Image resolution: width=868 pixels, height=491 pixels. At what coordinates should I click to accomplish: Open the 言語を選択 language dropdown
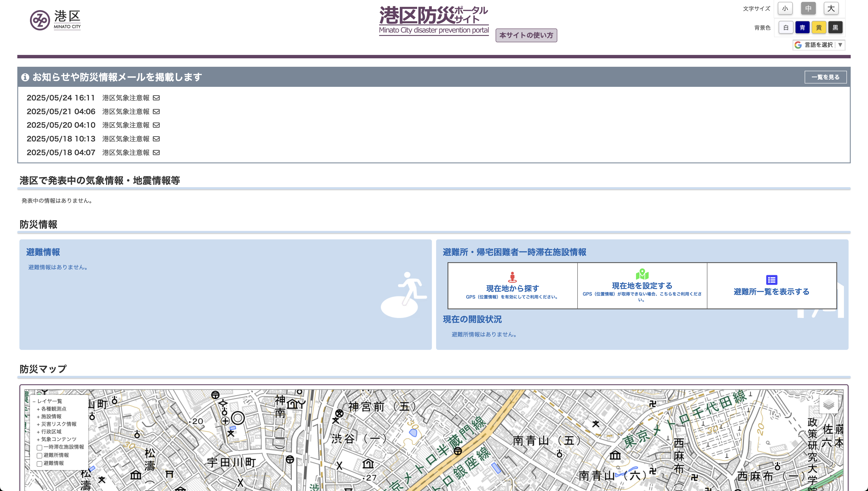[818, 45]
